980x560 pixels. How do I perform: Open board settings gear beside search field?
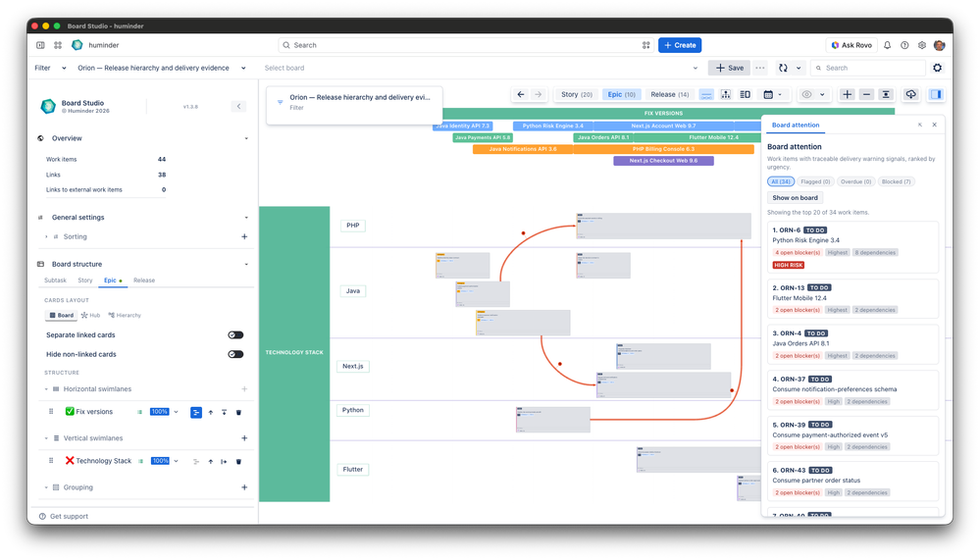937,68
